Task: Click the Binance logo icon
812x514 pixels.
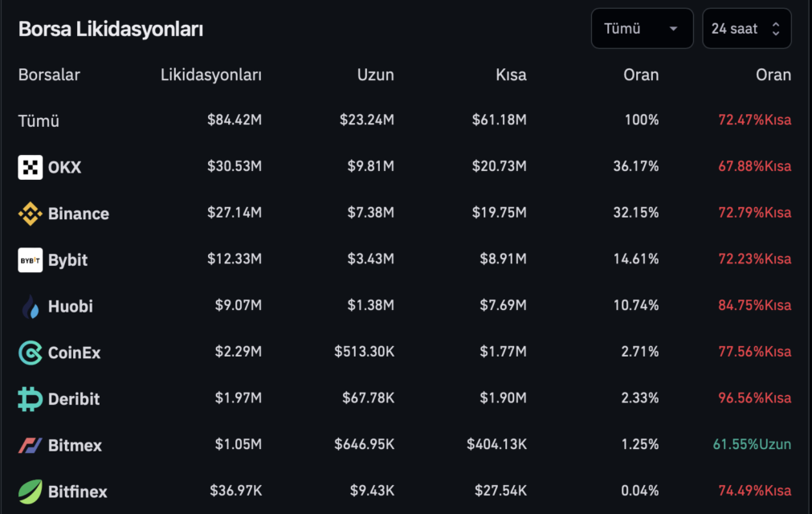Action: tap(30, 214)
